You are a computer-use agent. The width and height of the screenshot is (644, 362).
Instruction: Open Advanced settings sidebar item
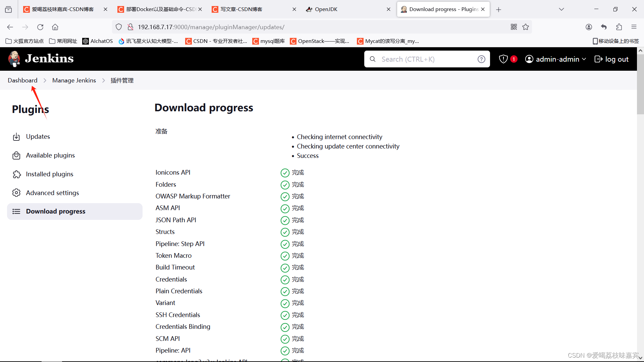(x=75, y=193)
